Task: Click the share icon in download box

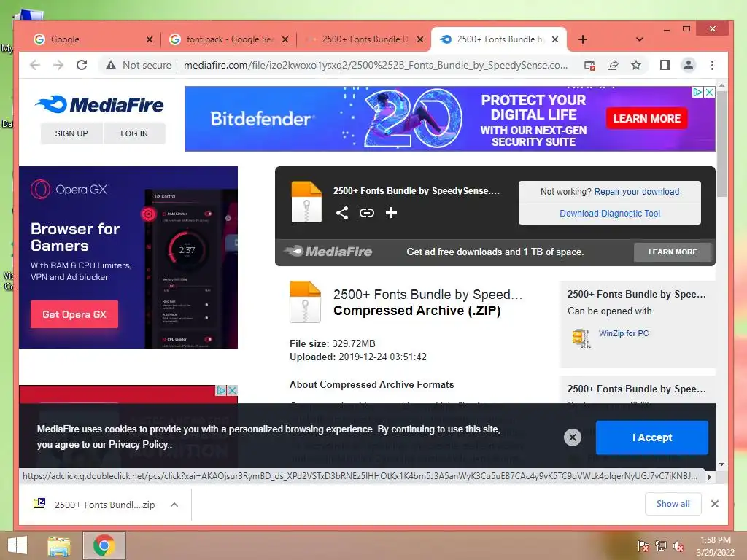Action: pyautogui.click(x=342, y=213)
